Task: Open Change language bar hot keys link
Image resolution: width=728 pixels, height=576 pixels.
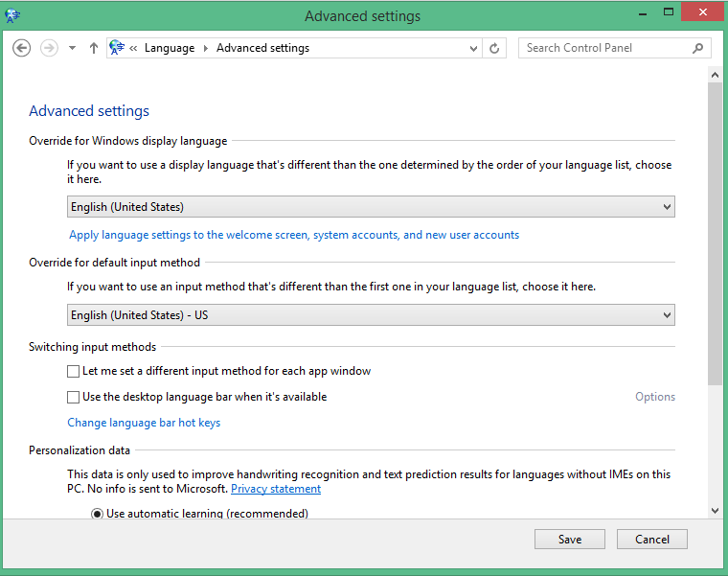Action: (x=144, y=423)
